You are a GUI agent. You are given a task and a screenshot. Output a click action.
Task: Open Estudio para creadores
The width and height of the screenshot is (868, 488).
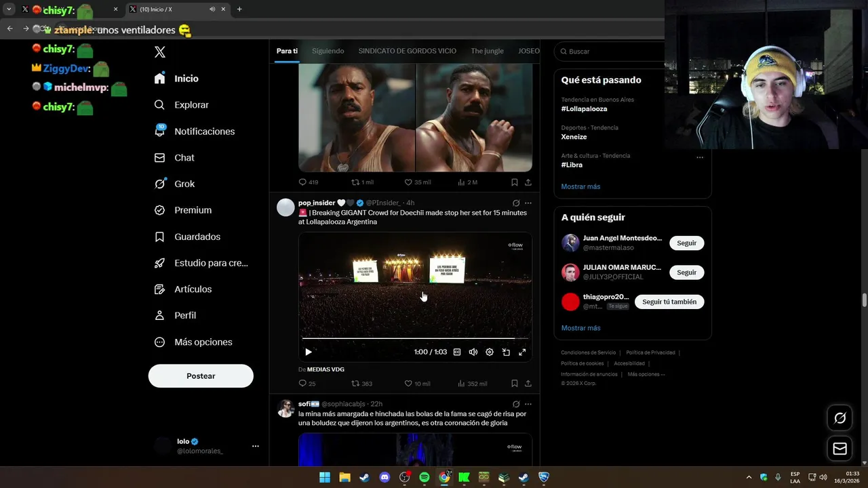[201, 263]
